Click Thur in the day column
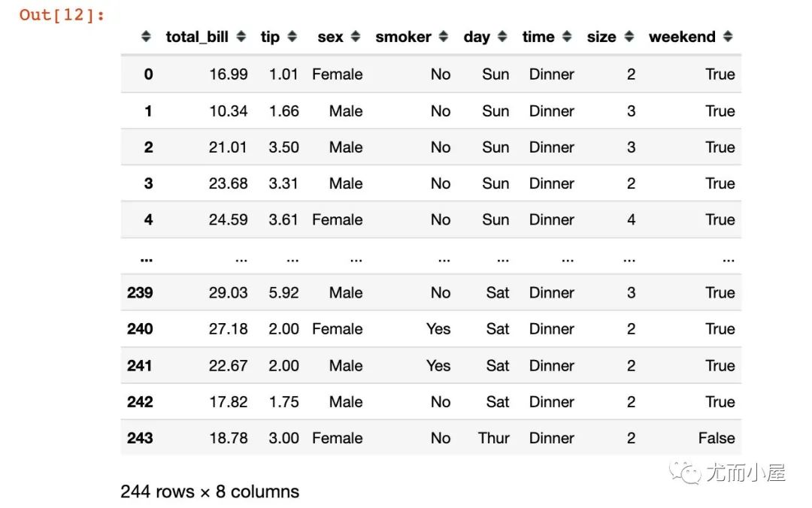This screenshot has width=812, height=508. [493, 438]
